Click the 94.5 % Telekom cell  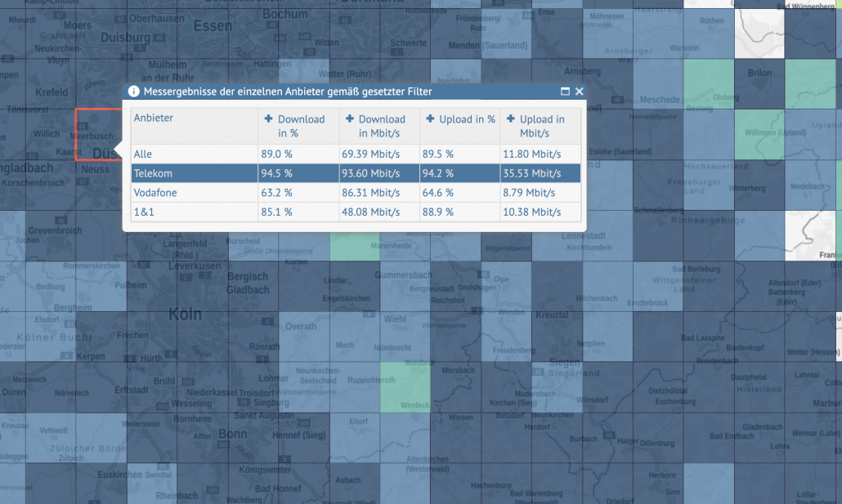click(298, 173)
